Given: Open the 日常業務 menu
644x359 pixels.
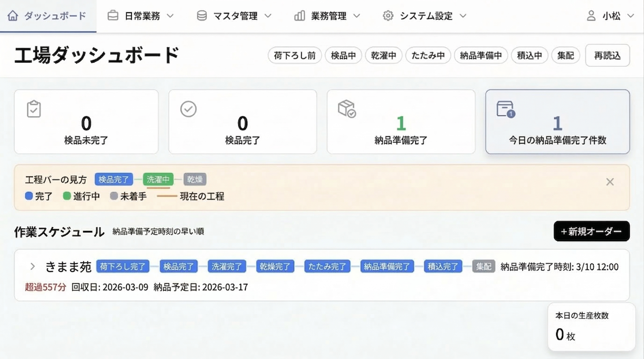Looking at the screenshot, I should (x=143, y=16).
